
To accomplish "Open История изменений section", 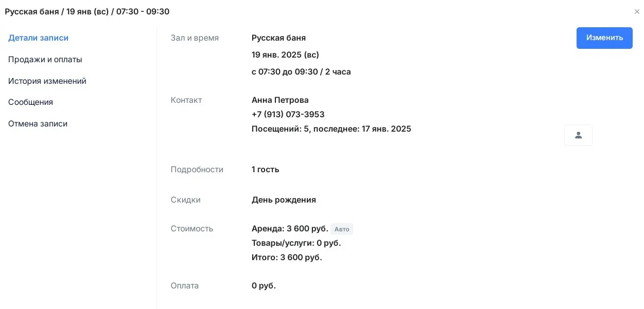I will 47,81.
